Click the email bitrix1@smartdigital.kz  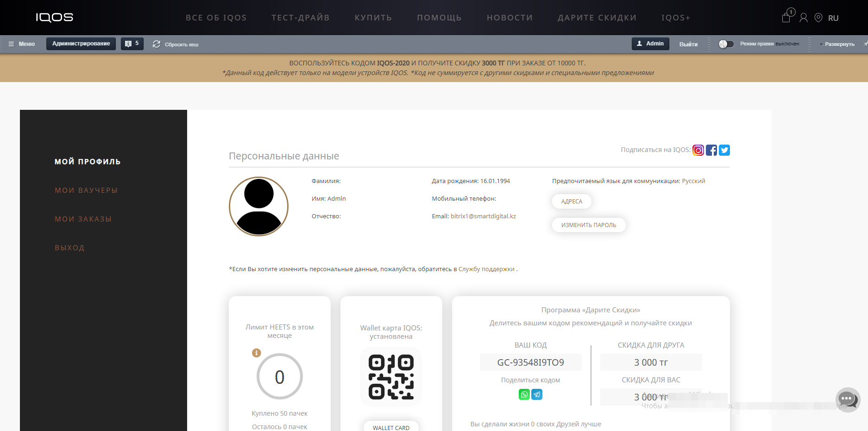(483, 216)
